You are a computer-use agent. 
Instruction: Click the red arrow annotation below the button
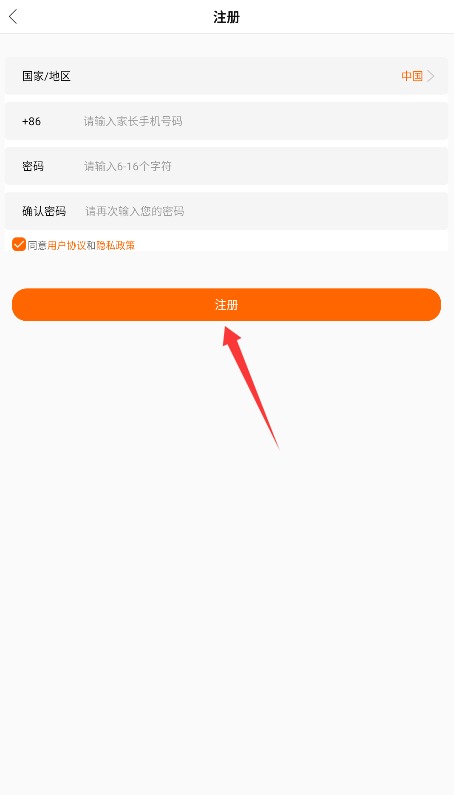pos(251,387)
